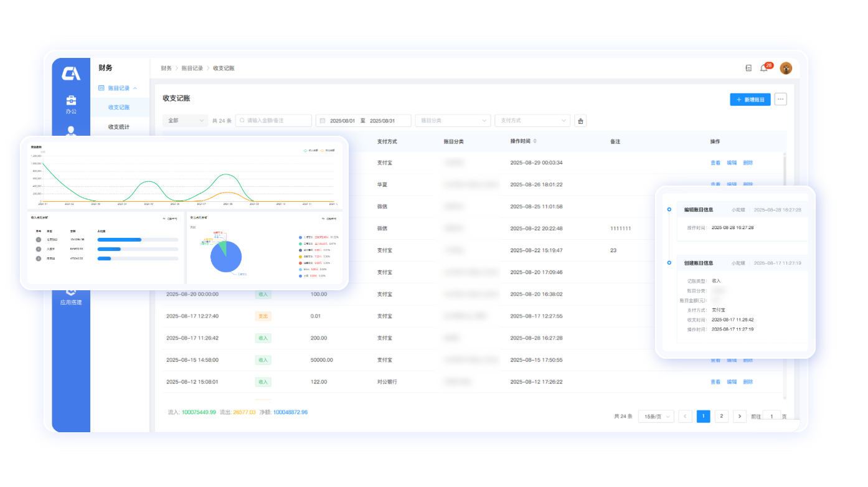The image size is (868, 487).
Task: Click the notebook icon in the top bar
Action: (x=748, y=68)
